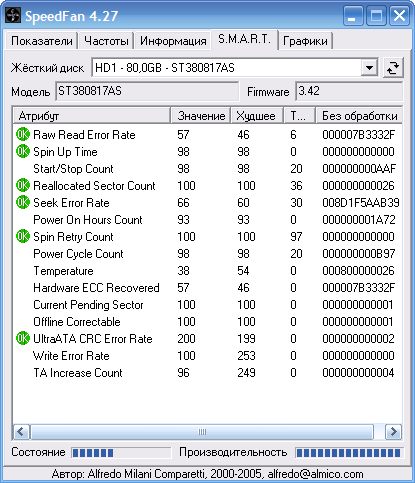415x483 pixels.
Task: Click the SpeedFan fan logo in title bar
Action: (13, 15)
